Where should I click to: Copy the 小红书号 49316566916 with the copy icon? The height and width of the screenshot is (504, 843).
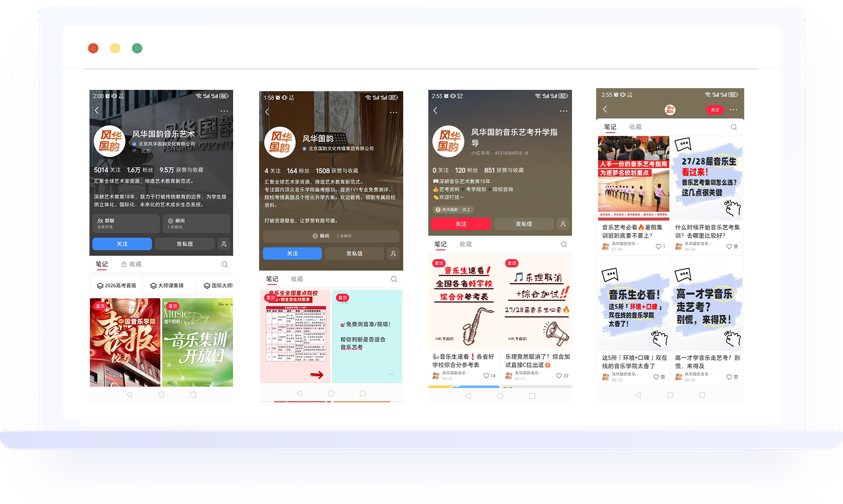pyautogui.click(x=526, y=153)
